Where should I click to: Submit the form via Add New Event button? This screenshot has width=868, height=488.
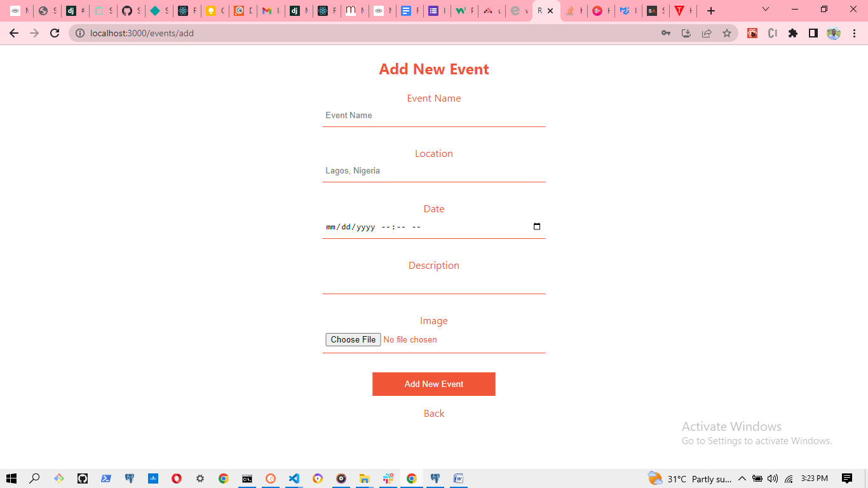pos(434,384)
